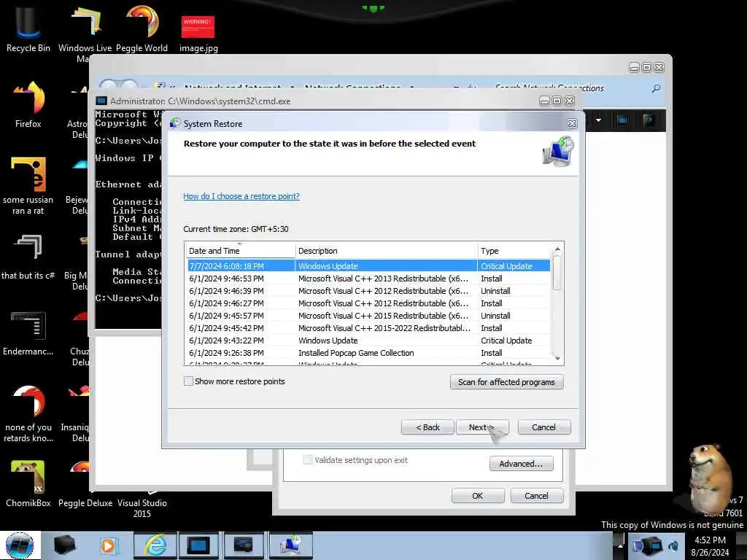
Task: Select Visual C++ 2015 Redistributable Uninstall row
Action: [368, 316]
